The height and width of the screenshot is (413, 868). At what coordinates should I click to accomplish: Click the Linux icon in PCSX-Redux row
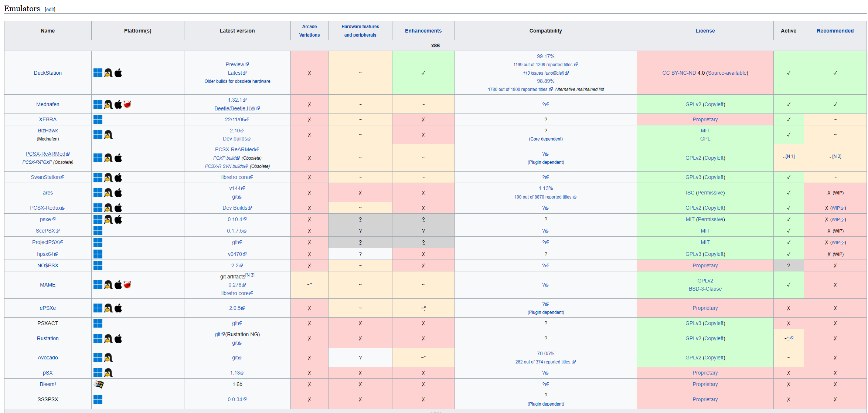tap(108, 208)
